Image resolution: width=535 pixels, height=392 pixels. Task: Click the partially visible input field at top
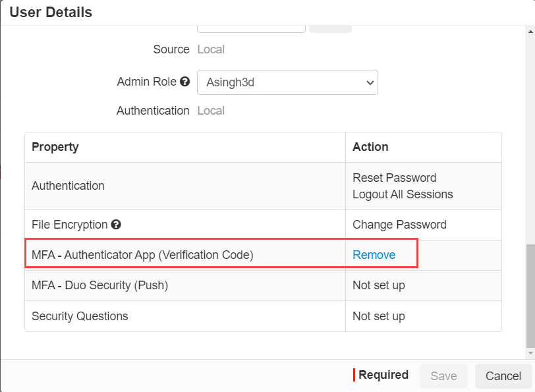tap(250, 25)
